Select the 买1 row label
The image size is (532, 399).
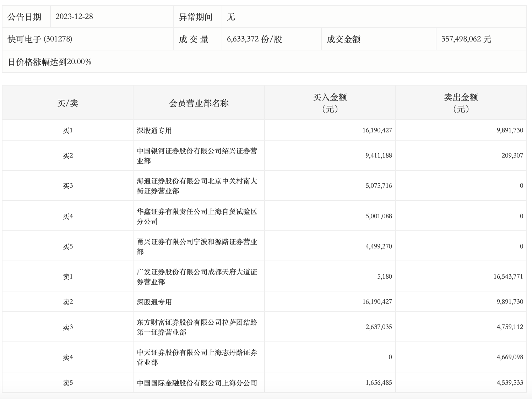67,130
